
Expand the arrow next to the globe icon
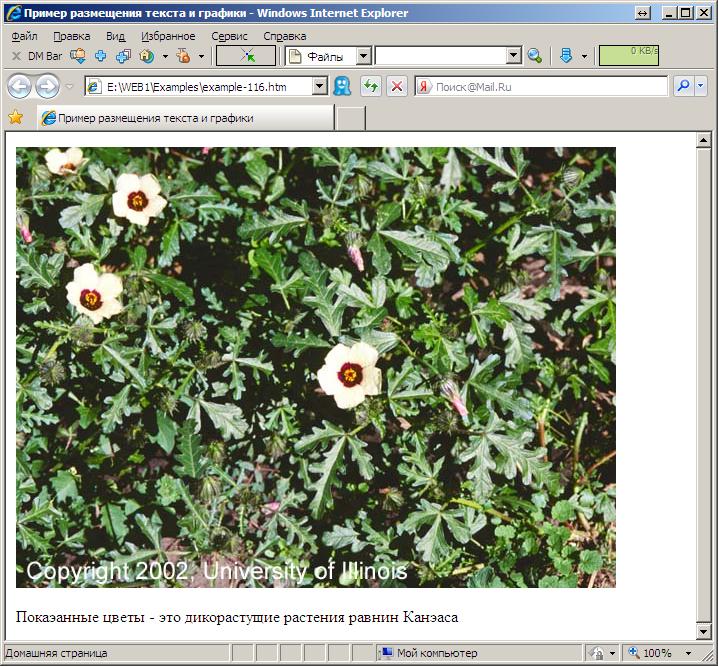click(x=165, y=56)
